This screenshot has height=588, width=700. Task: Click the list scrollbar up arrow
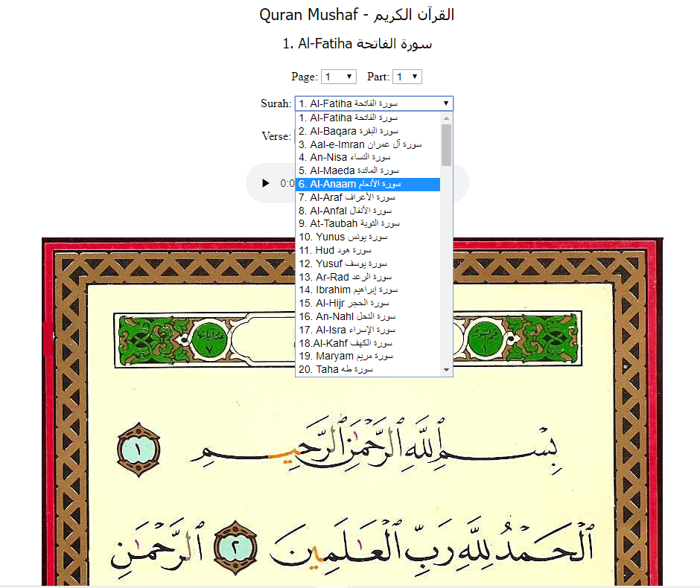(x=446, y=118)
